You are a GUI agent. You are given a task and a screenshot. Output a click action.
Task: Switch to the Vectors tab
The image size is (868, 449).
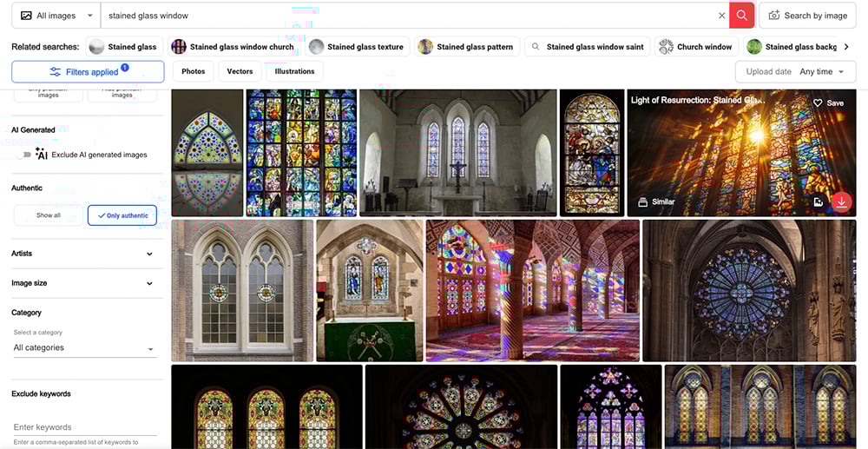point(240,71)
